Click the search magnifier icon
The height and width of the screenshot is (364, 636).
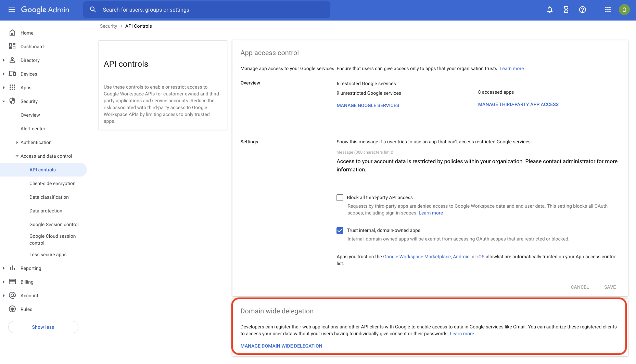(93, 10)
